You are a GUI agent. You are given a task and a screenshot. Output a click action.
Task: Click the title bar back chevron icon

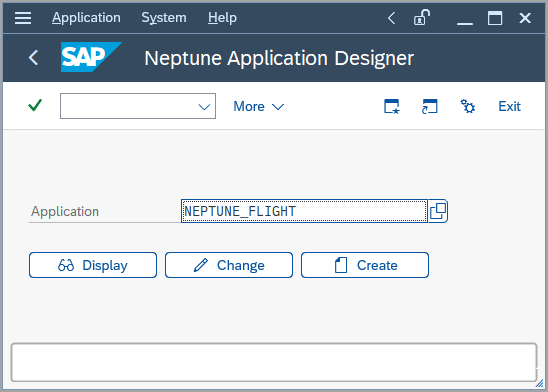[392, 18]
